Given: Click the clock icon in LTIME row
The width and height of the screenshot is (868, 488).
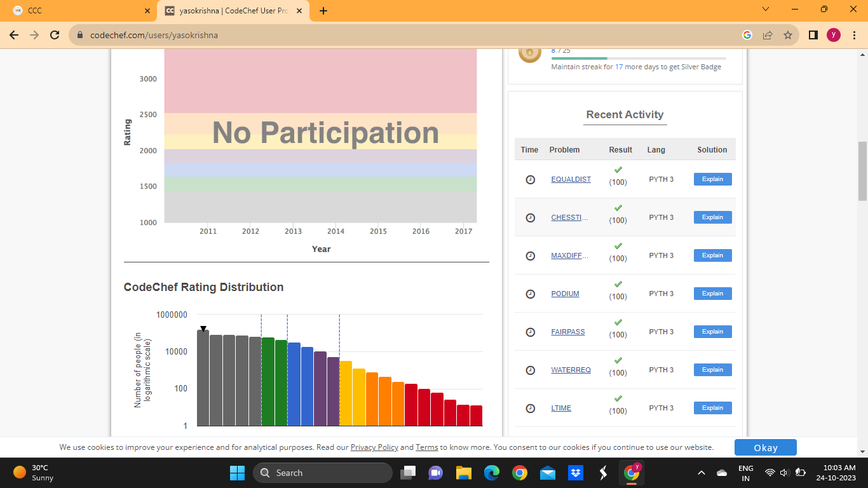Looking at the screenshot, I should 531,409.
